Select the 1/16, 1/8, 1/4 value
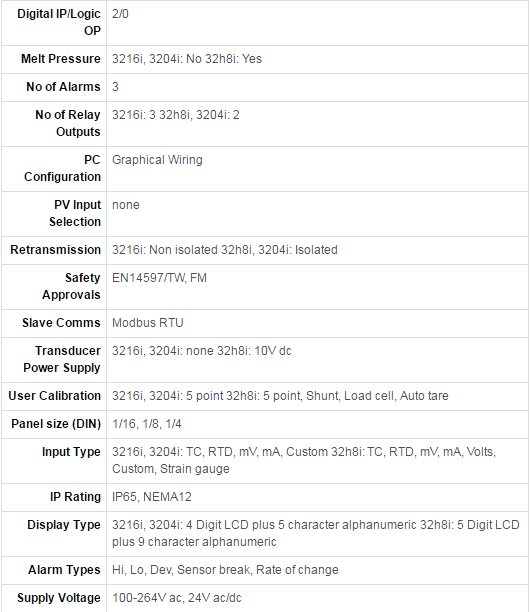531x612 pixels. (147, 424)
